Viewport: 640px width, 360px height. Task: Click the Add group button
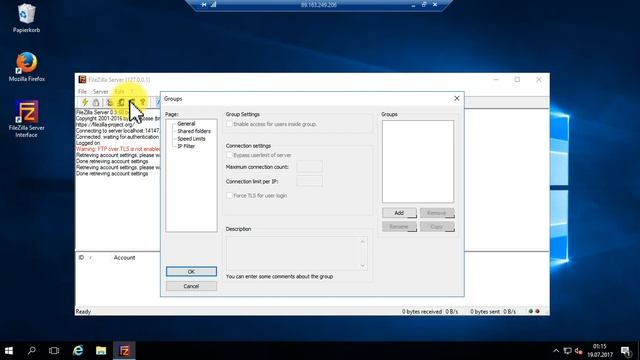click(x=399, y=213)
